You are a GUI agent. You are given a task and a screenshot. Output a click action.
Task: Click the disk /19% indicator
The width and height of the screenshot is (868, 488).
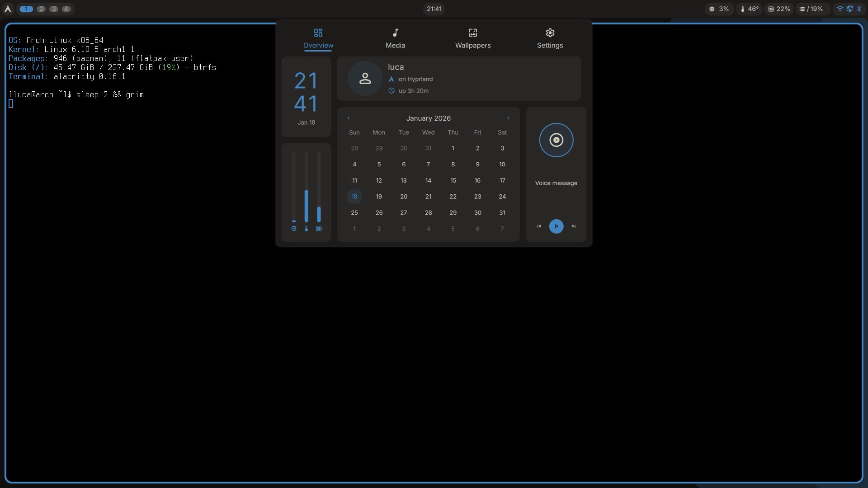[x=811, y=9]
